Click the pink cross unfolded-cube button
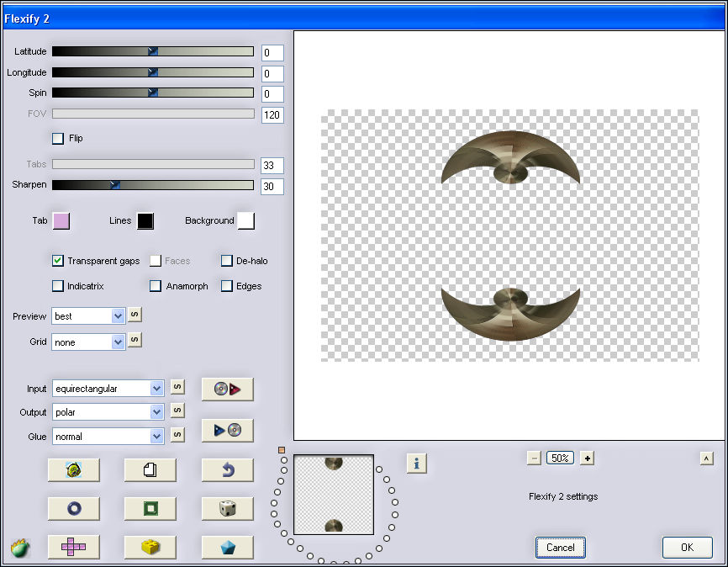Viewport: 728px width, 567px height. 73,547
